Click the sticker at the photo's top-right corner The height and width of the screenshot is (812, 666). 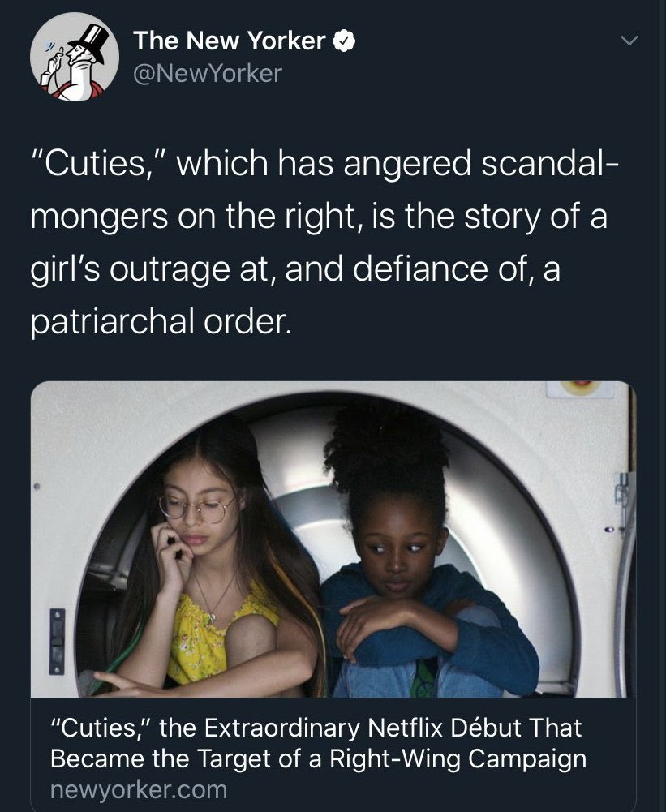(x=581, y=388)
